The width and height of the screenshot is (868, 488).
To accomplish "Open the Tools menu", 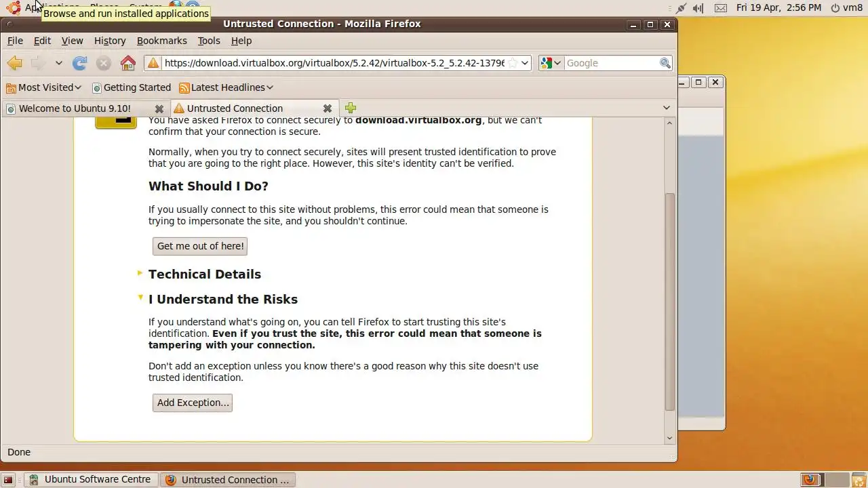I will point(209,41).
